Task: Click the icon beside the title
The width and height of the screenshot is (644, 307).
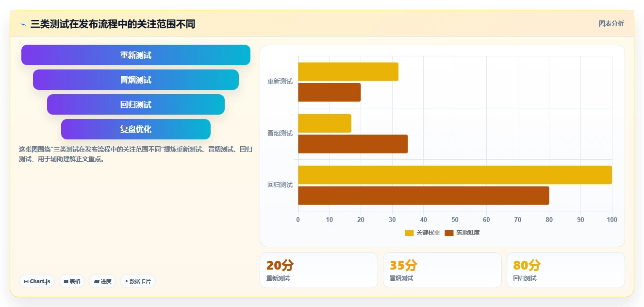Action: pyautogui.click(x=23, y=24)
